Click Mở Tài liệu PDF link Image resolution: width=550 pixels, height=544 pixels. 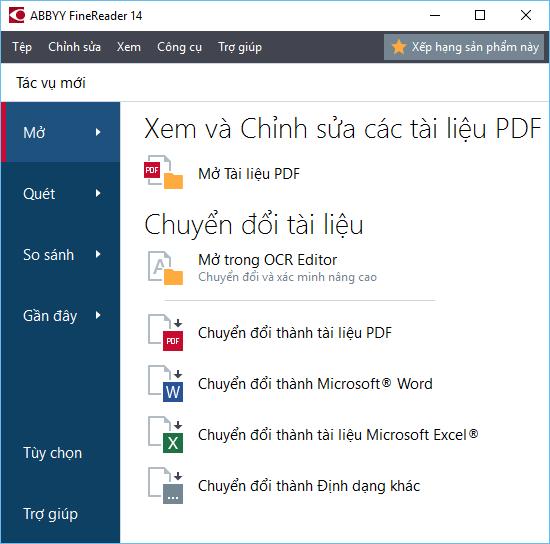(x=249, y=174)
